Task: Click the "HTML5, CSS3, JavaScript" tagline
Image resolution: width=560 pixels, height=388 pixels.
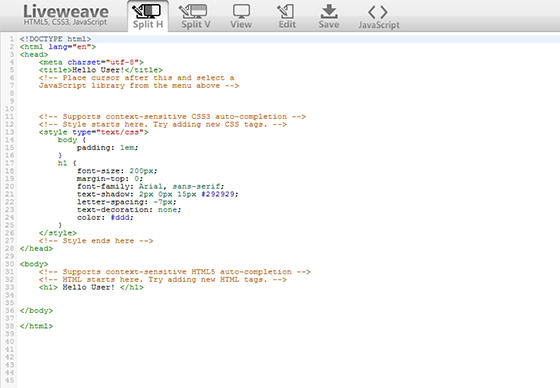Action: [x=65, y=22]
